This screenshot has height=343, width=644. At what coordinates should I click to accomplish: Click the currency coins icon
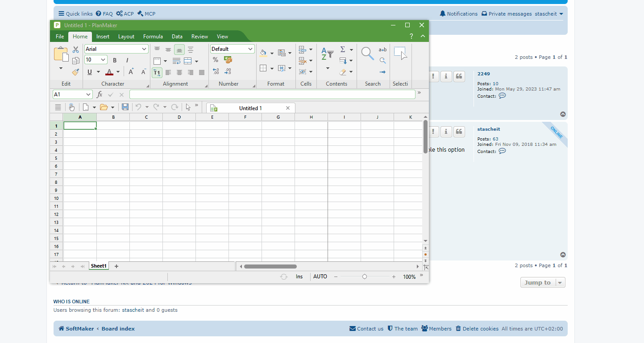tap(228, 60)
